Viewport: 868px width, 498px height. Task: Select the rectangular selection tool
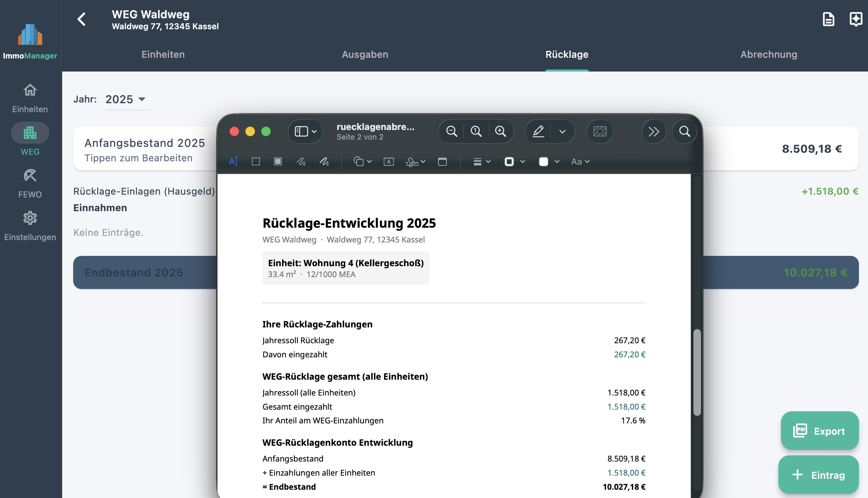[256, 161]
